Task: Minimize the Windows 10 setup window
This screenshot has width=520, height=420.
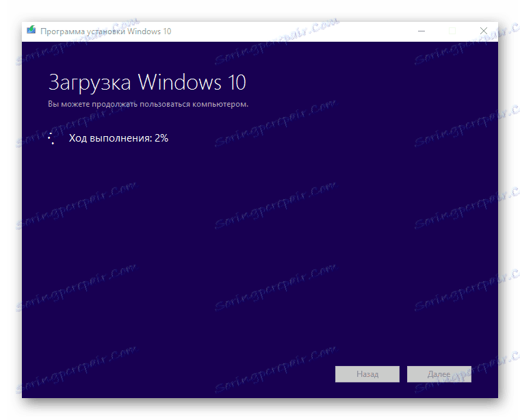Action: (421, 31)
